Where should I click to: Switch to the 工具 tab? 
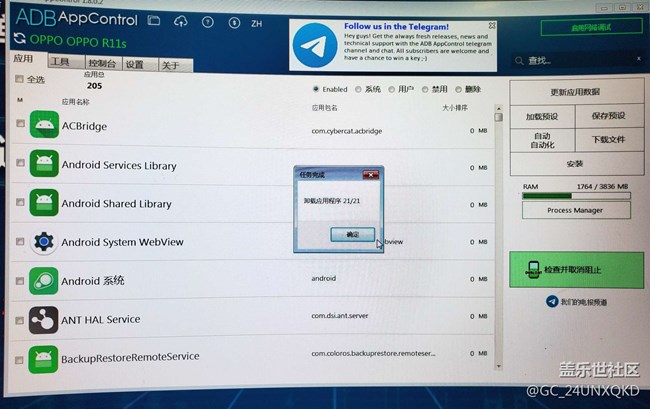(60, 63)
